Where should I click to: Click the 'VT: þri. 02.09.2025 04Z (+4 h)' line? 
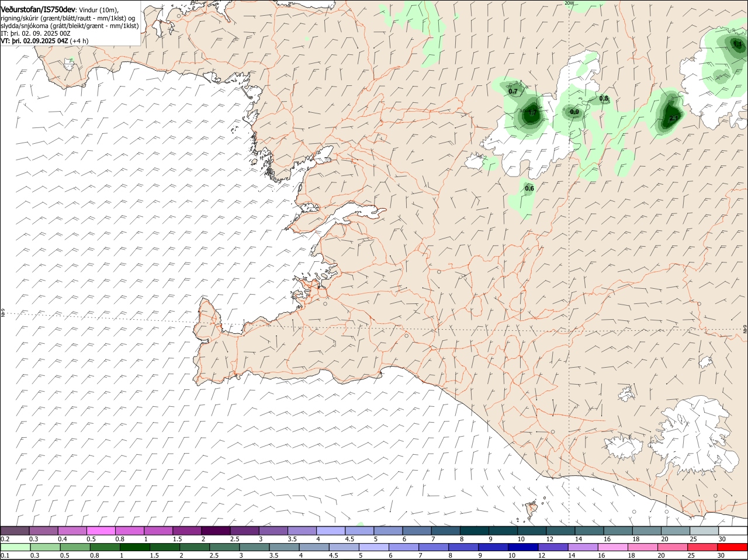click(44, 41)
